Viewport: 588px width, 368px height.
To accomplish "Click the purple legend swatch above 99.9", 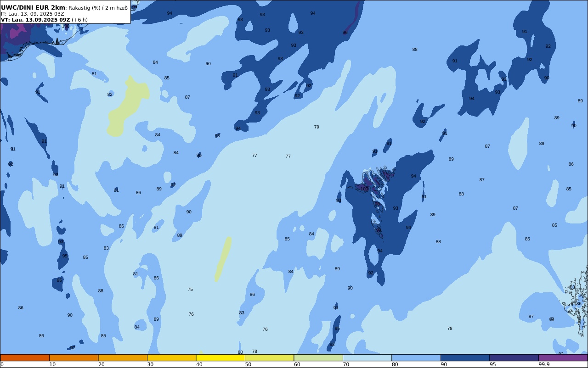I will coord(563,357).
